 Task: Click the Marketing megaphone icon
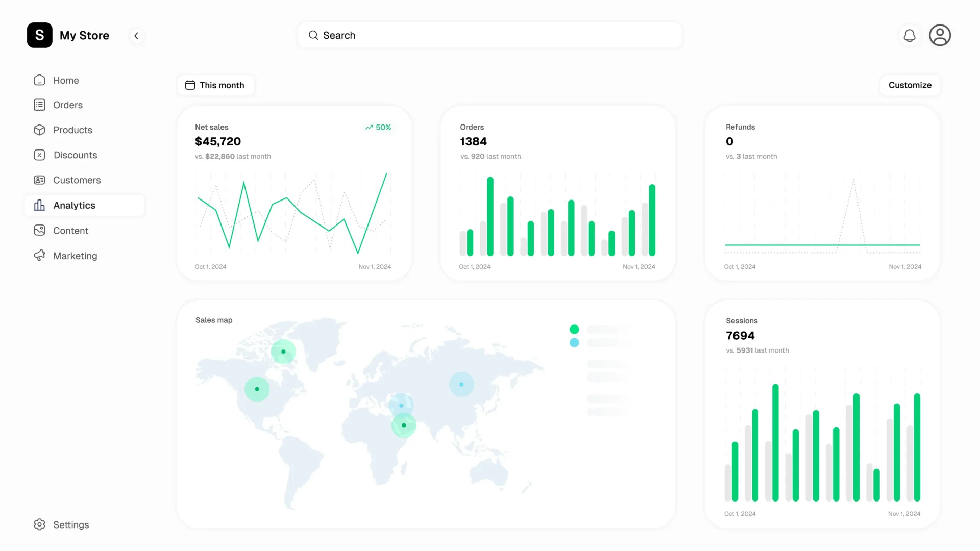39,256
